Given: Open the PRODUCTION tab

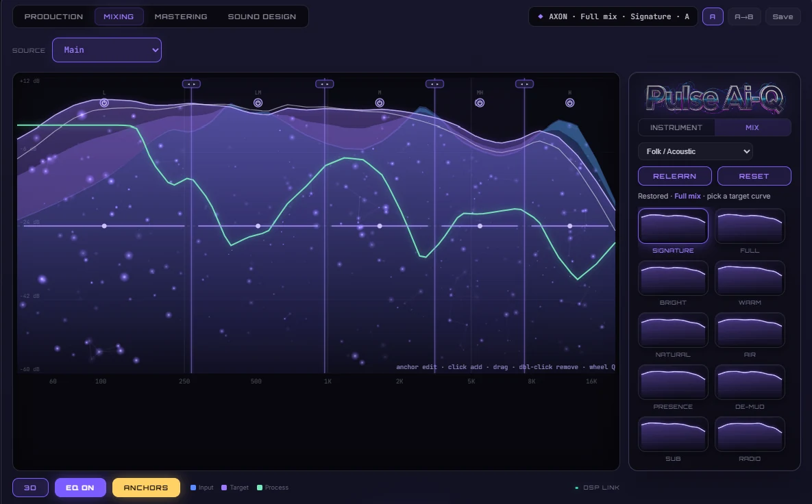Looking at the screenshot, I should (53, 16).
